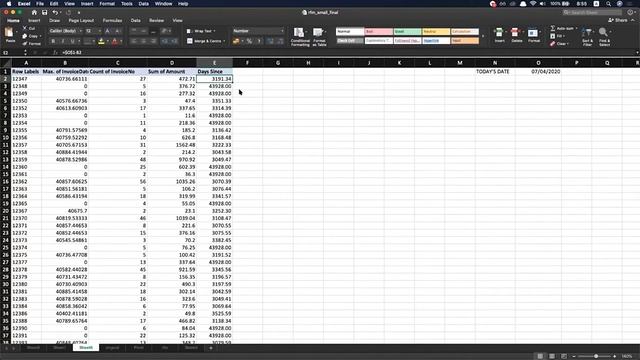This screenshot has height=360, width=640.
Task: Click the Accounting number format icon
Action: pyautogui.click(x=236, y=41)
